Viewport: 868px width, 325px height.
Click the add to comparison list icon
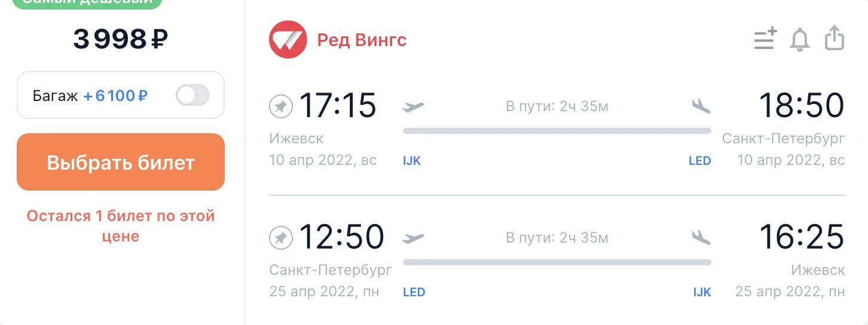coord(765,39)
